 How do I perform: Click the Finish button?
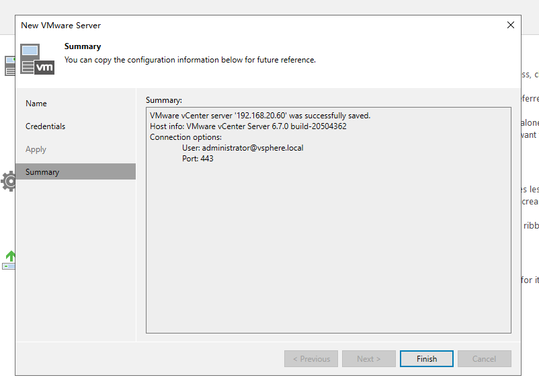[426, 358]
